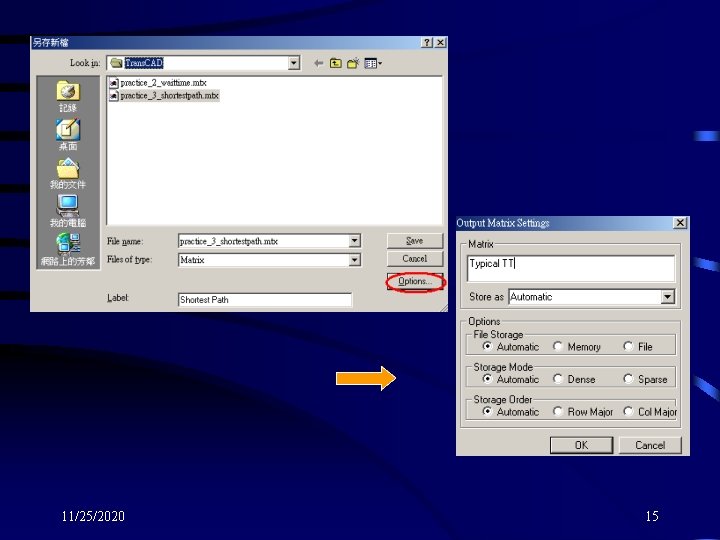Select Automatic under Storage Mode
The height and width of the screenshot is (540, 720).
pos(511,379)
